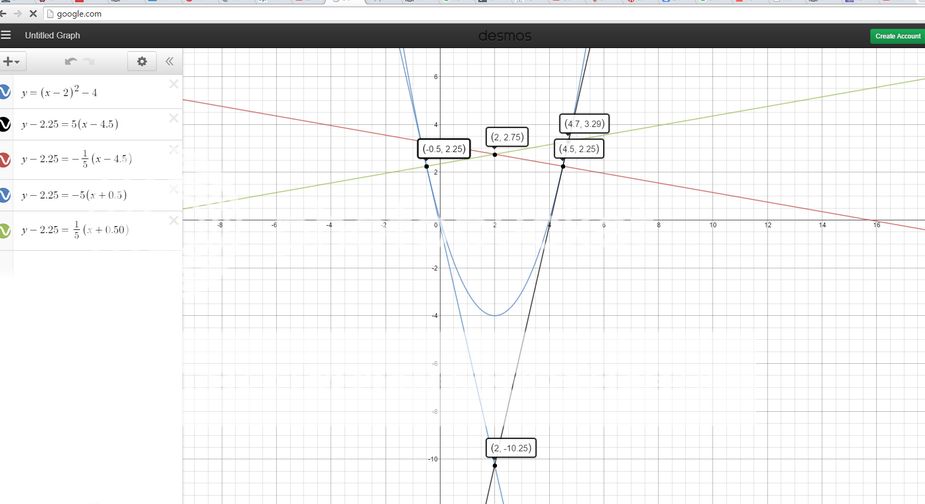Click the Untitled Graph title
This screenshot has width=925, height=504.
click(52, 35)
